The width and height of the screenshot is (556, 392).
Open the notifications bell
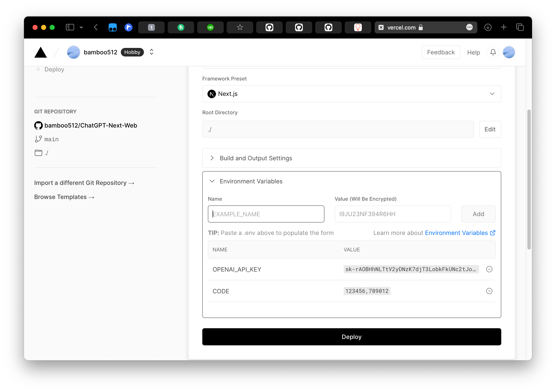(x=493, y=52)
